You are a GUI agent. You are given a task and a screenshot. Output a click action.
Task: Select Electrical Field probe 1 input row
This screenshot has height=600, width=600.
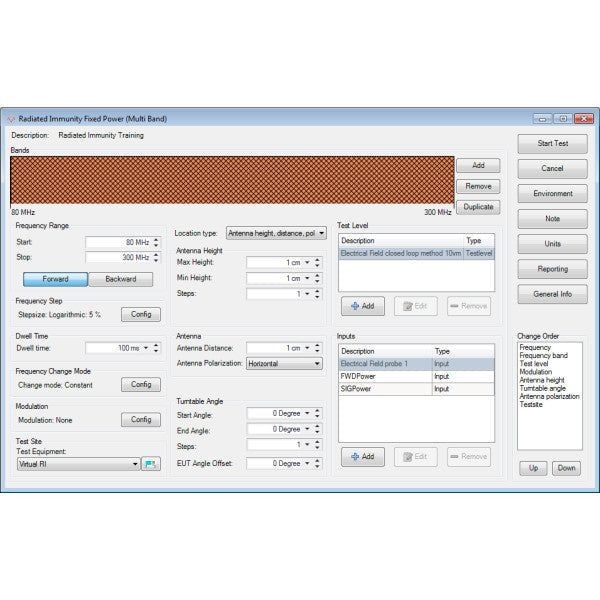[385, 364]
